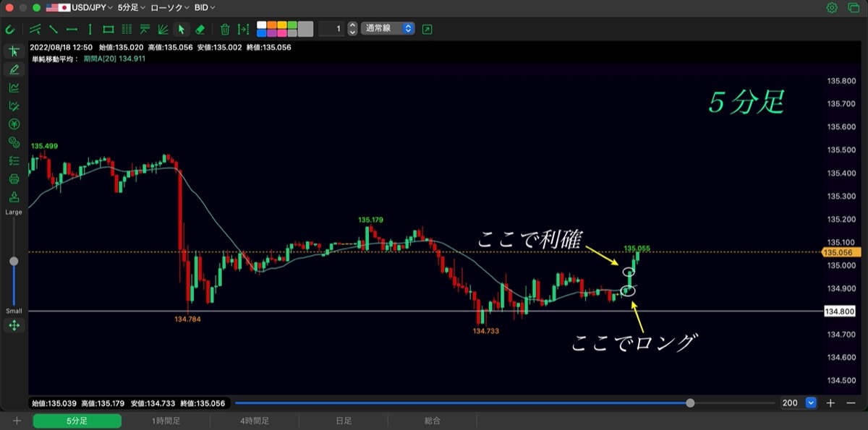This screenshot has height=430, width=868.
Task: Pick the orange color swatch
Action: [x=272, y=25]
